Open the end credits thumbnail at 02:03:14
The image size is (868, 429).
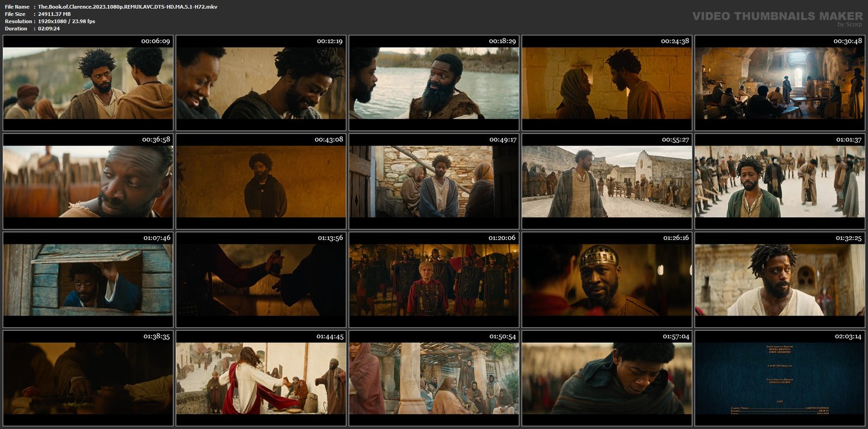click(x=780, y=378)
